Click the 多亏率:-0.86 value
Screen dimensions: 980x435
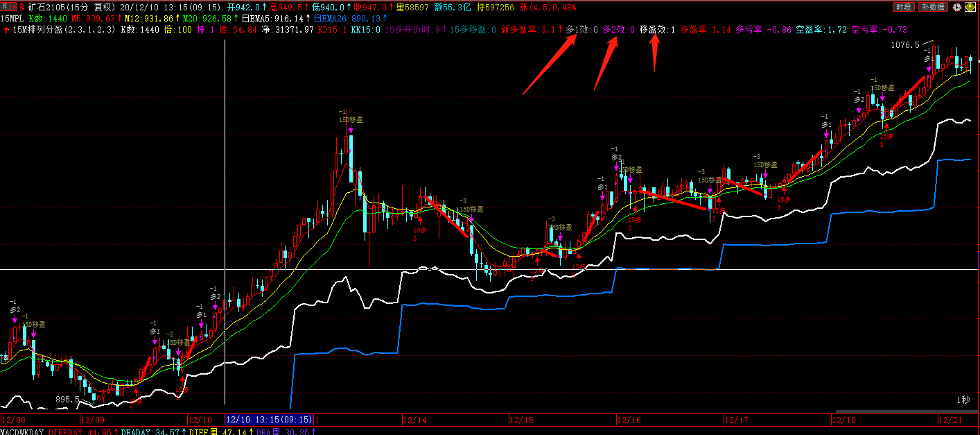tap(764, 30)
